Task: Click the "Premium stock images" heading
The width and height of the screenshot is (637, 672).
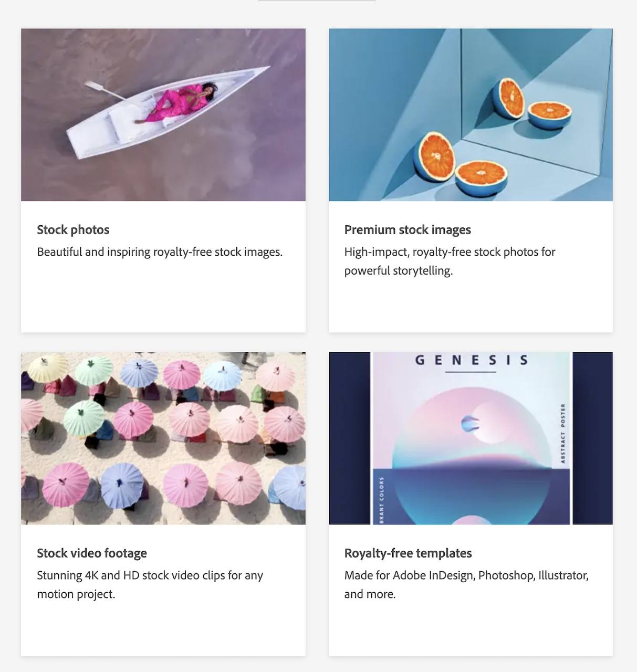Action: click(408, 229)
